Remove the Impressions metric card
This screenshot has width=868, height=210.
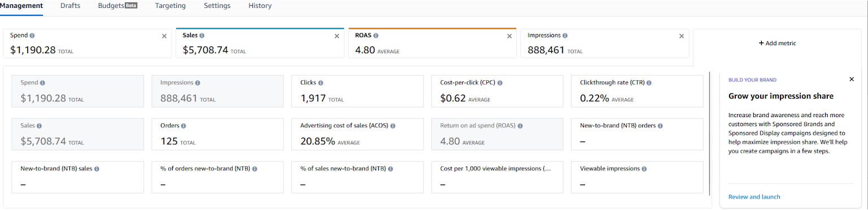682,36
